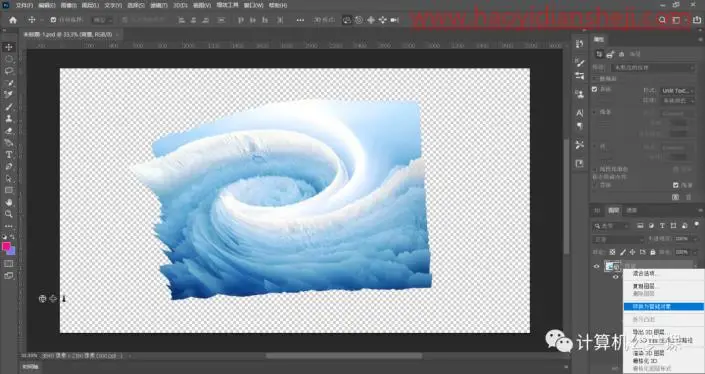Click Blending Options at top of context menu
The width and height of the screenshot is (705, 374).
[x=645, y=273]
